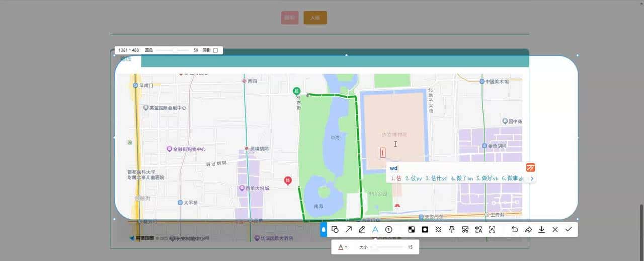This screenshot has height=261, width=644.
Task: Select the text annotation tool
Action: point(375,229)
